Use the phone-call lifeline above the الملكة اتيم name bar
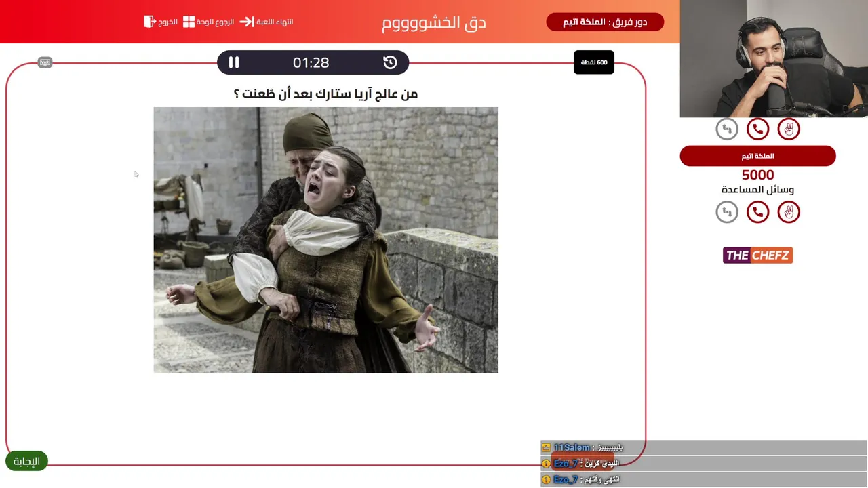The width and height of the screenshot is (868, 488). 757,129
